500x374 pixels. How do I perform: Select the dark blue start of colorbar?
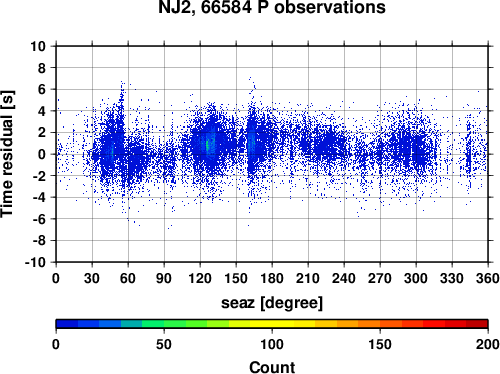[67, 324]
